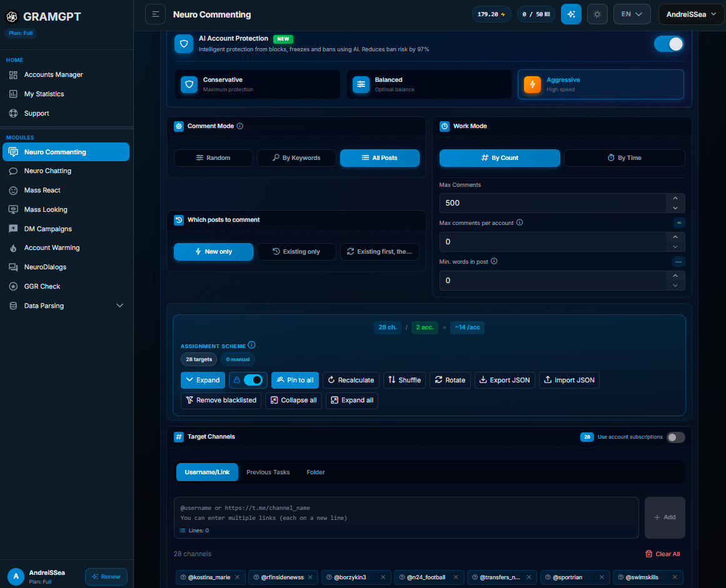Click the sidebar collapse menu icon
726x588 pixels.
[x=155, y=14]
